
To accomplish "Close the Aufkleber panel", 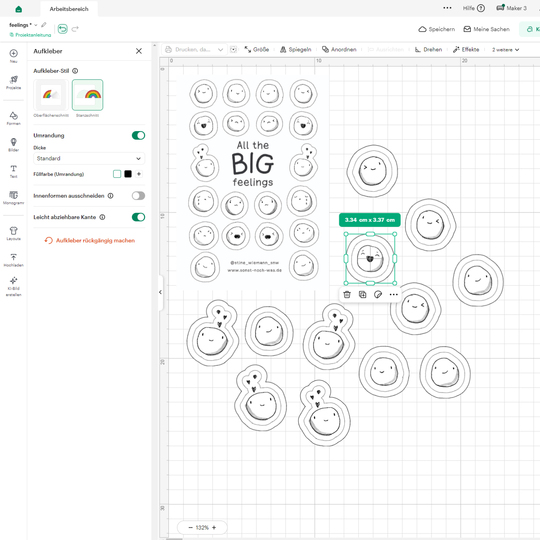I will coord(139,51).
